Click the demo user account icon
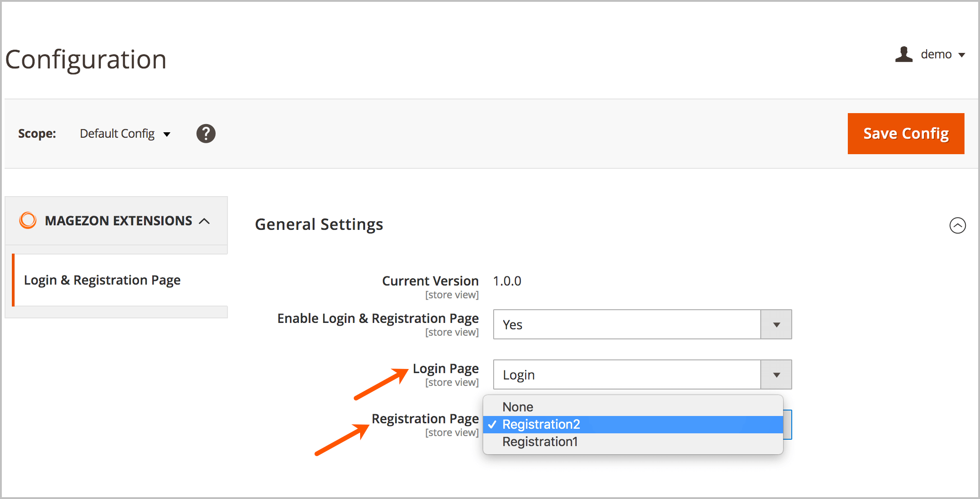This screenshot has height=499, width=980. click(904, 54)
